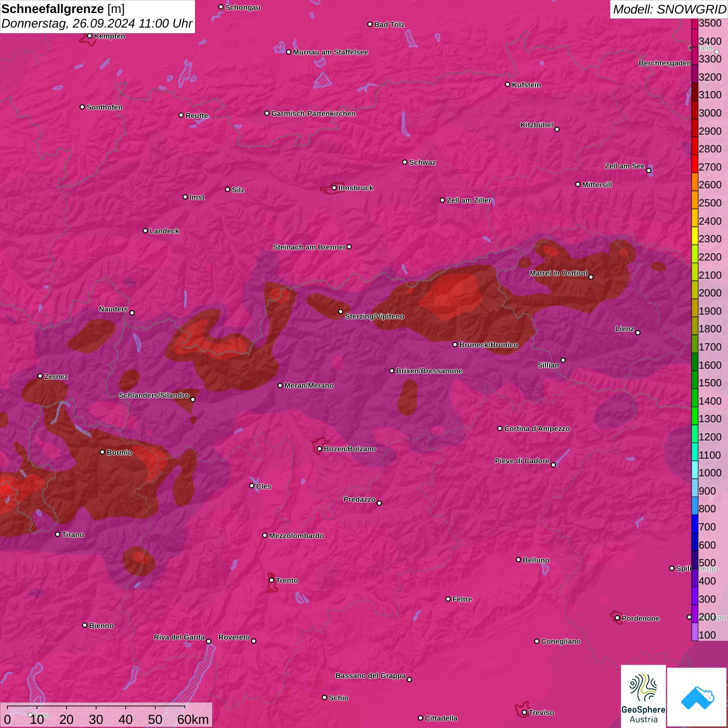The height and width of the screenshot is (728, 728).
Task: Click the Pordenone city marker
Action: [618, 618]
